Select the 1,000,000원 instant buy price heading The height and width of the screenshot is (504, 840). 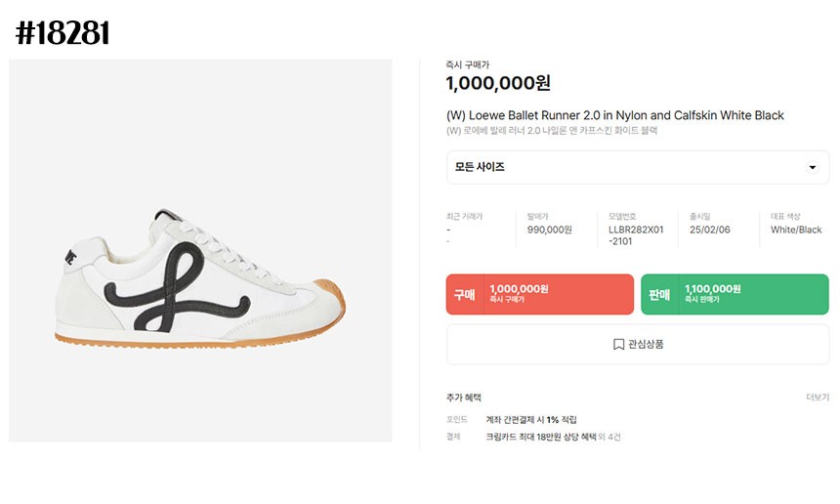(x=498, y=84)
